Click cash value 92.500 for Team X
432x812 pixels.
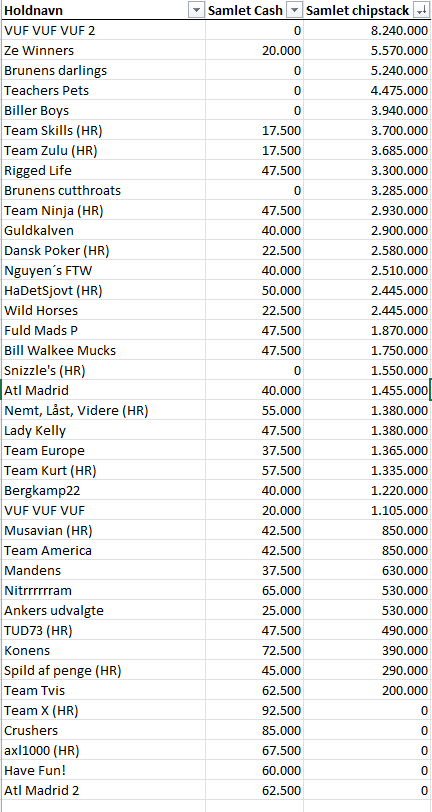[x=254, y=710]
